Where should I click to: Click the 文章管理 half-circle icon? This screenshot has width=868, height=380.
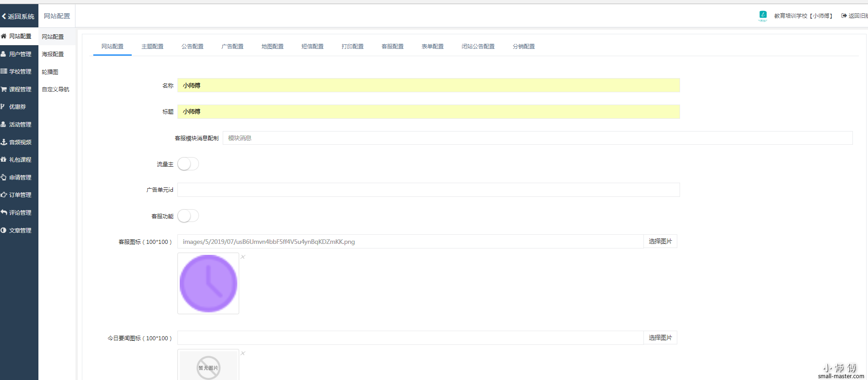(x=4, y=230)
